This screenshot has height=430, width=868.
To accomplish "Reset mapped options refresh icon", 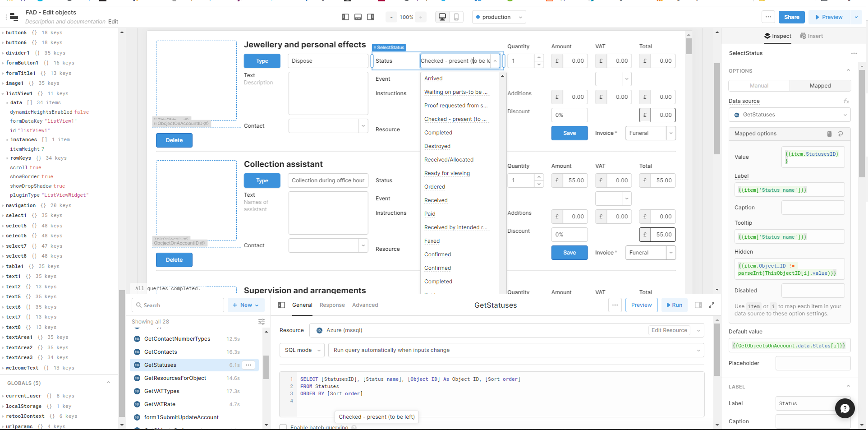I will (840, 134).
